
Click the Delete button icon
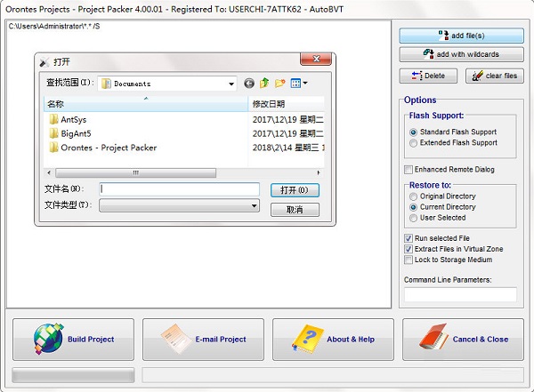(x=417, y=76)
